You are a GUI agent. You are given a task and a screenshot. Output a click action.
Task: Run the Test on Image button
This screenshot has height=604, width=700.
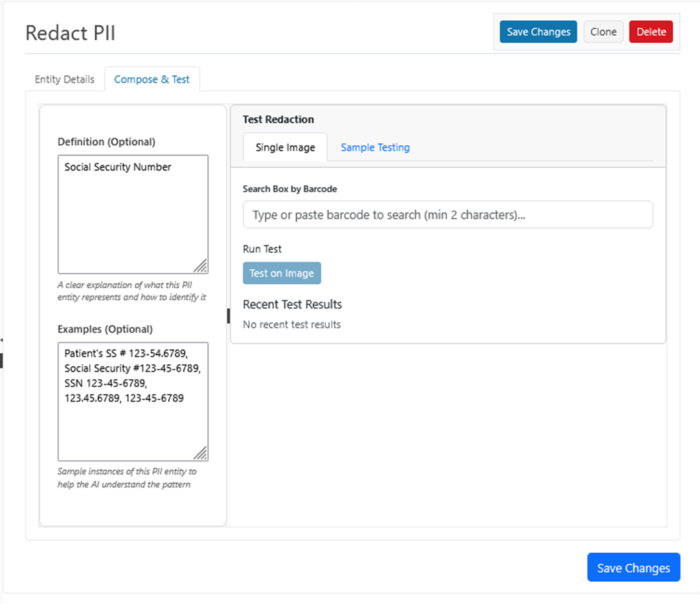click(282, 273)
